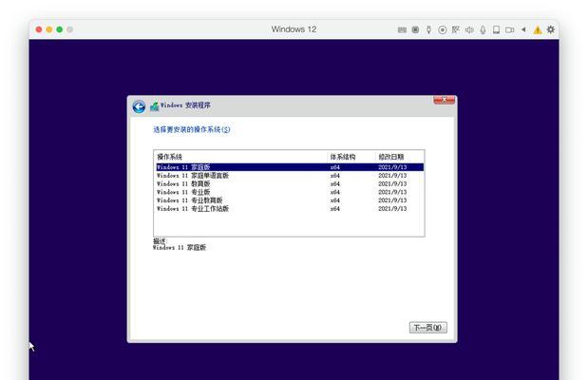Select the Windows 11 专业教育版 row

pos(290,200)
